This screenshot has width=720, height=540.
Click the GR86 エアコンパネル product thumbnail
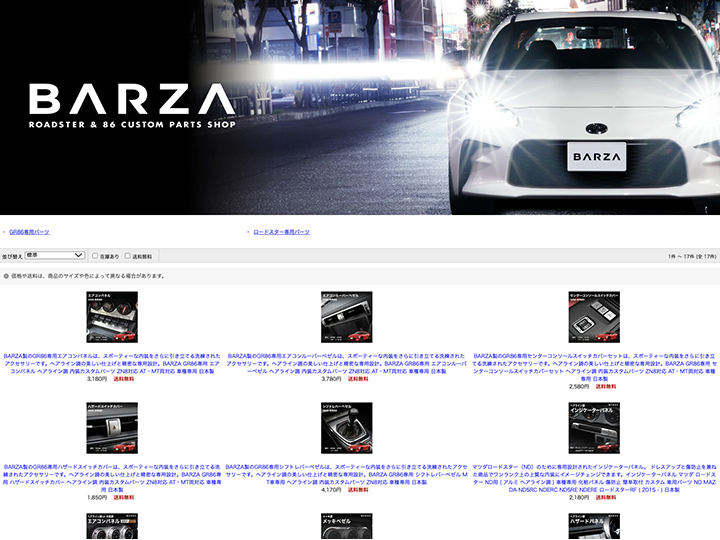click(x=112, y=317)
